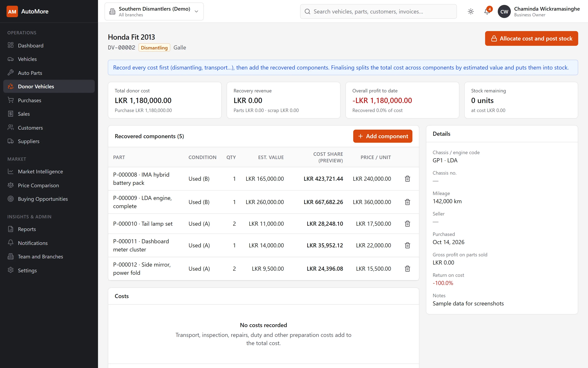Click the LKR 28,248.10 cost share value
This screenshot has width=588, height=368.
tap(325, 224)
